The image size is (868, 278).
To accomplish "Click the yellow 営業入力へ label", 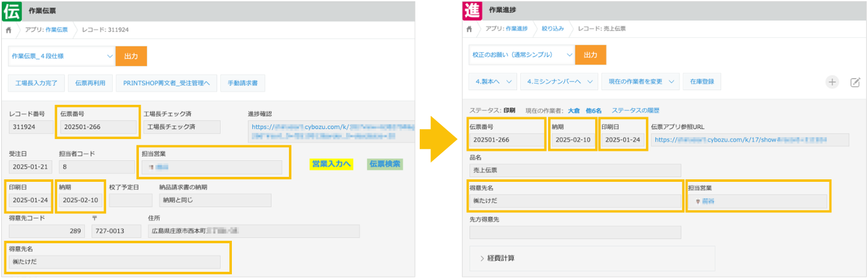I will [332, 164].
